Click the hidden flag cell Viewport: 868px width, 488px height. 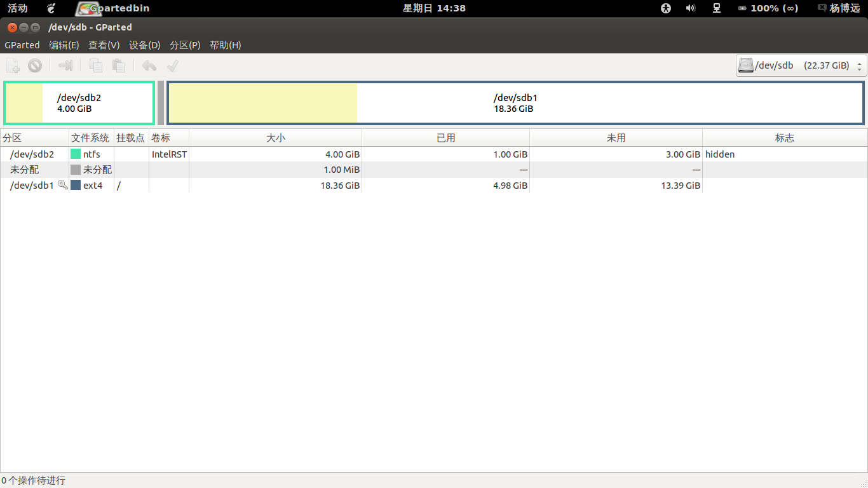(720, 154)
